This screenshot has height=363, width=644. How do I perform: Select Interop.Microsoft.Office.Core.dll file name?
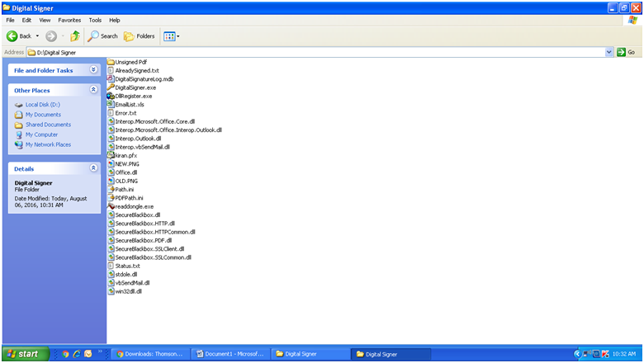[x=155, y=121]
